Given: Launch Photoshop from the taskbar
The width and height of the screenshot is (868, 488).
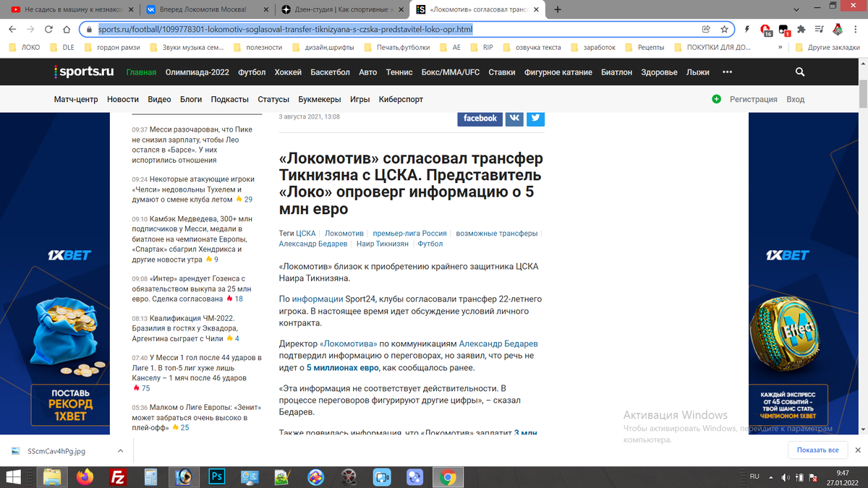Looking at the screenshot, I should 216,477.
